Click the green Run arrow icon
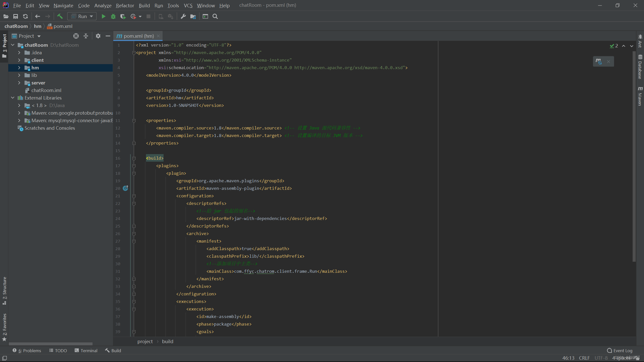 [x=103, y=17]
